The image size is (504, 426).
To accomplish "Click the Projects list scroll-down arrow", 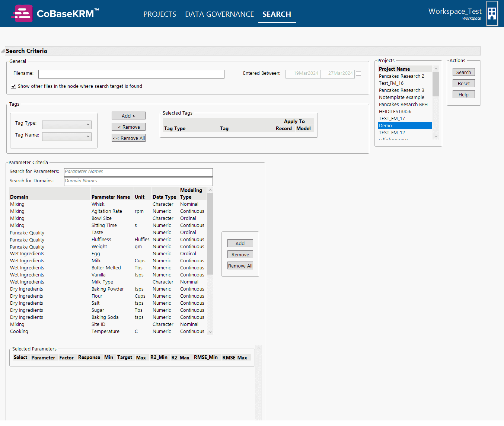I will 436,137.
